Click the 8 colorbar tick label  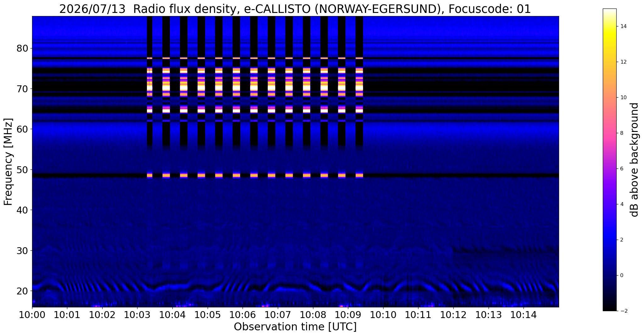click(622, 133)
